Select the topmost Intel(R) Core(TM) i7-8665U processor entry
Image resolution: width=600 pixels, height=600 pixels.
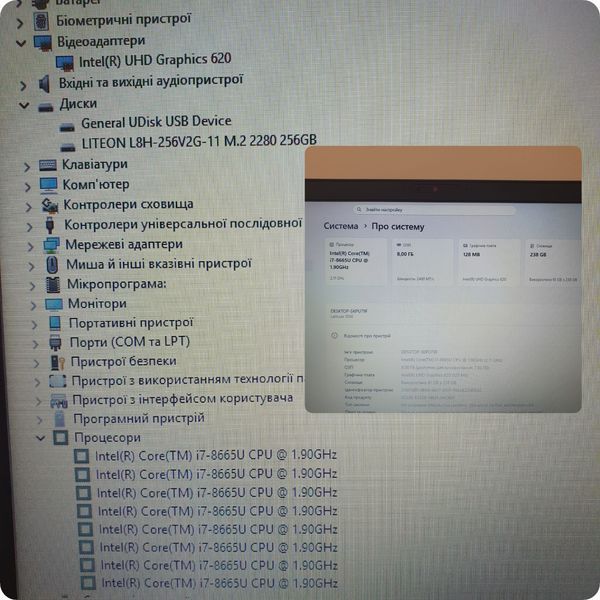coord(216,455)
